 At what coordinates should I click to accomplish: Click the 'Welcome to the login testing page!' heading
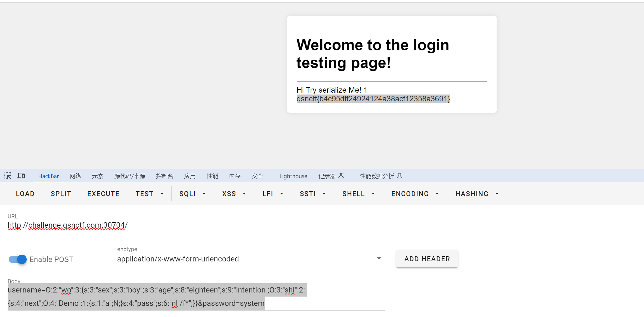point(373,54)
